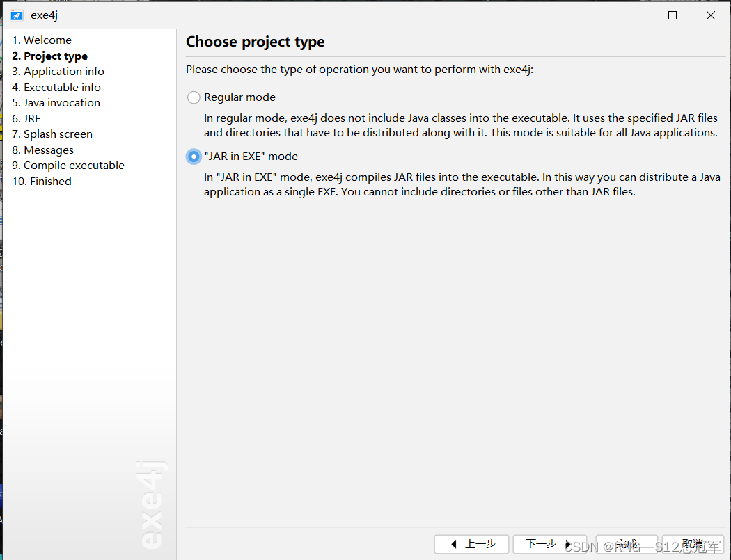Click the 下一步 (next) button
The height and width of the screenshot is (560, 731).
coord(550,544)
